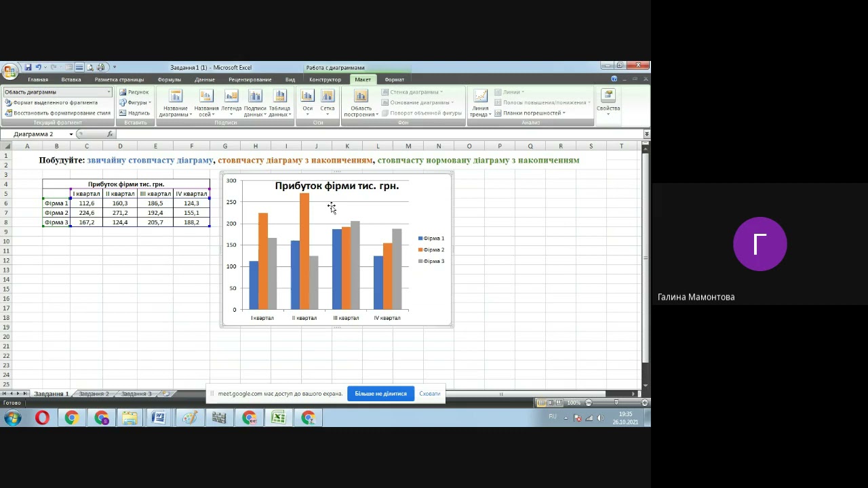Open Легенда legend options
The image size is (868, 488).
[x=231, y=103]
